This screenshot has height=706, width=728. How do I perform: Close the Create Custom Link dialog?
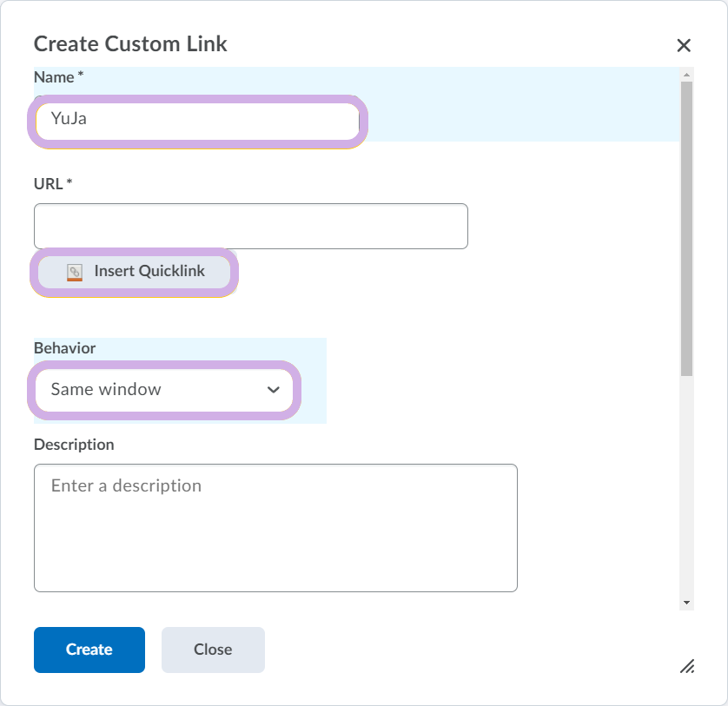pyautogui.click(x=684, y=45)
